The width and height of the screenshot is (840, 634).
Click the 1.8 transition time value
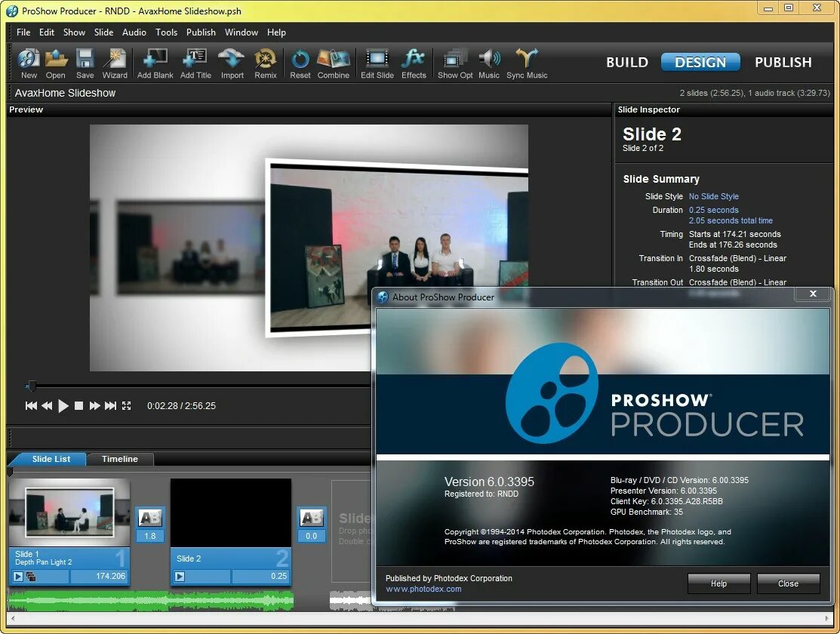click(x=150, y=536)
